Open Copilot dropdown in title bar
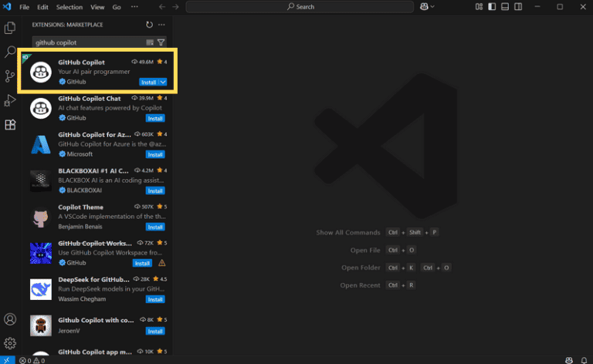 pyautogui.click(x=427, y=7)
